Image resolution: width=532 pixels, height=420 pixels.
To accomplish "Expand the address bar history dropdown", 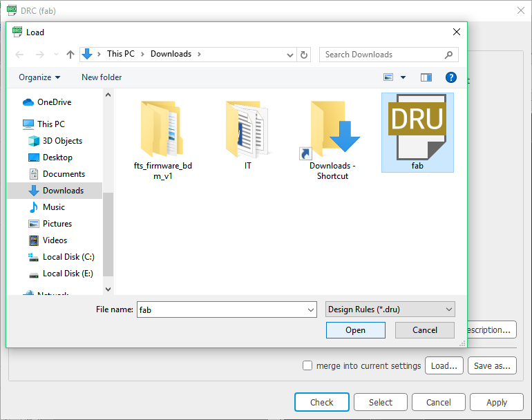I will (x=289, y=55).
